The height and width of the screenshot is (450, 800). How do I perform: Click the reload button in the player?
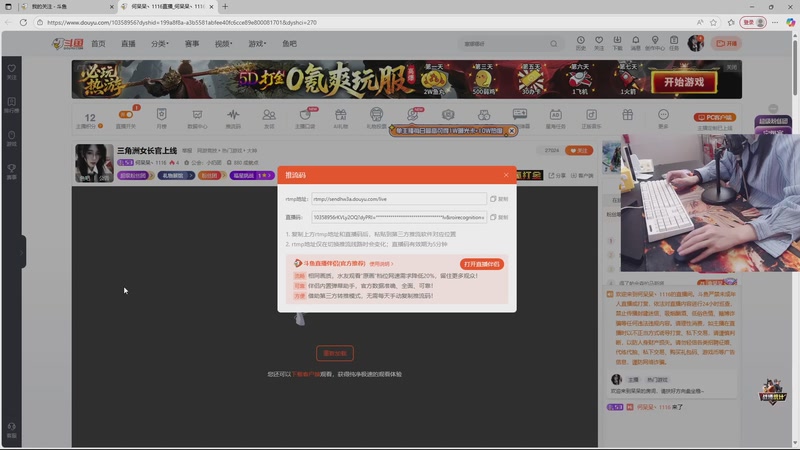tap(335, 353)
